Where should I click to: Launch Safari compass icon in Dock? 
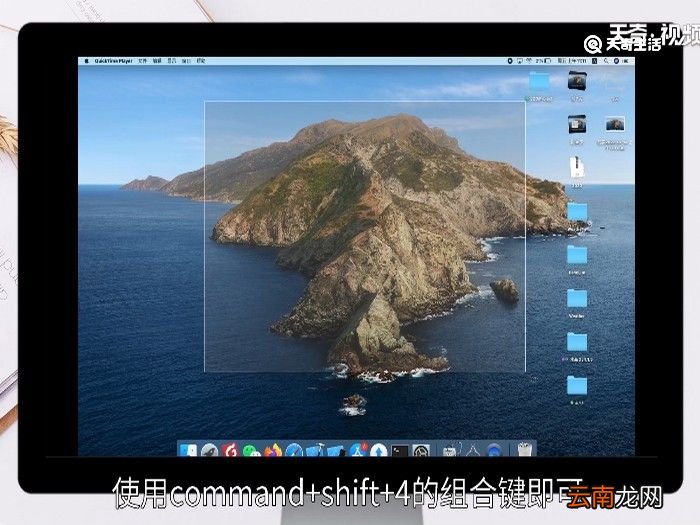coord(294,450)
